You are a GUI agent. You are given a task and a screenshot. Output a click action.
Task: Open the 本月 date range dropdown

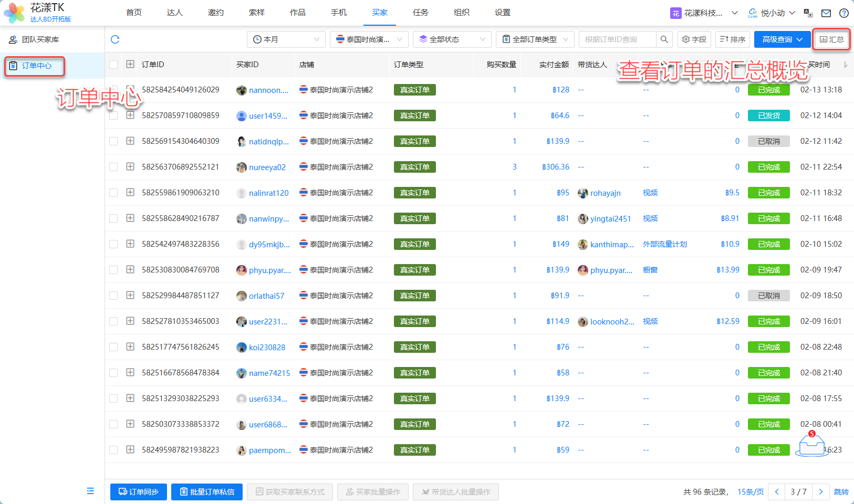click(286, 39)
